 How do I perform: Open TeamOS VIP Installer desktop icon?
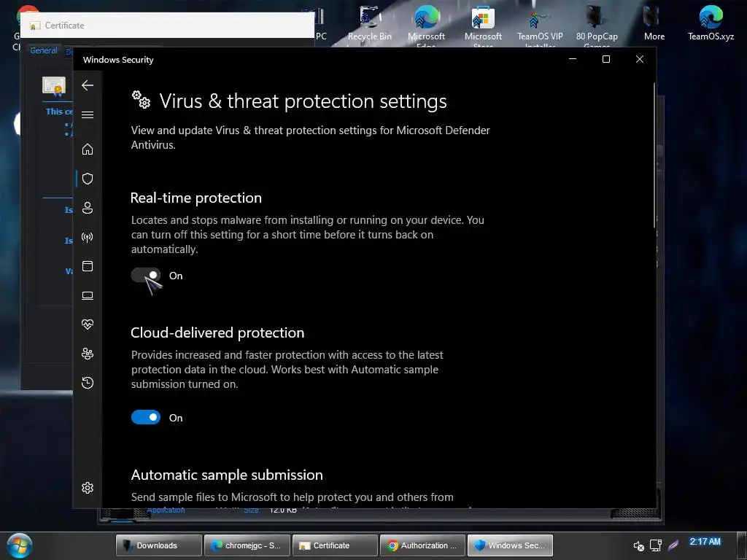(540, 25)
